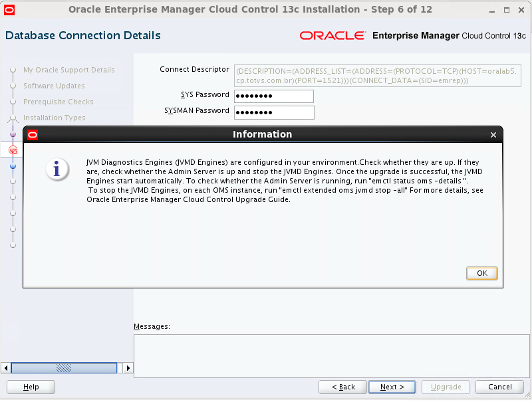532x404 pixels.
Task: Click the disabled Upgrade button
Action: pyautogui.click(x=446, y=387)
